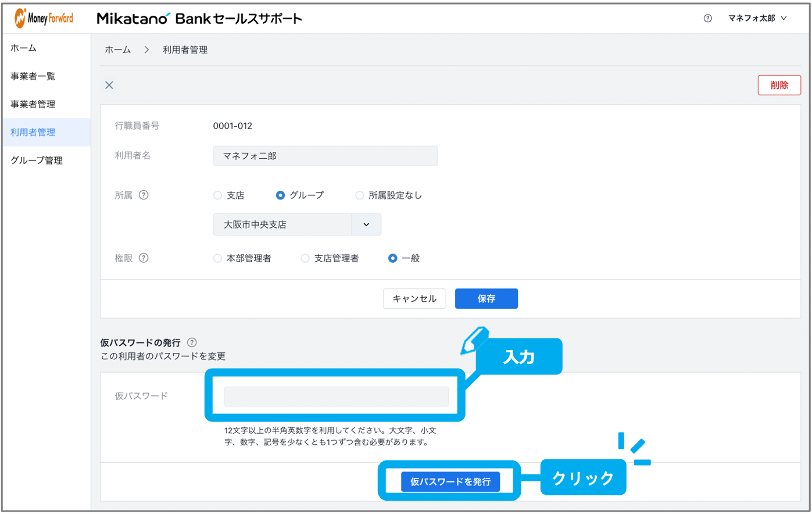812x514 pixels.
Task: Click the 利用者管理 breadcrumb text
Action: [185, 50]
